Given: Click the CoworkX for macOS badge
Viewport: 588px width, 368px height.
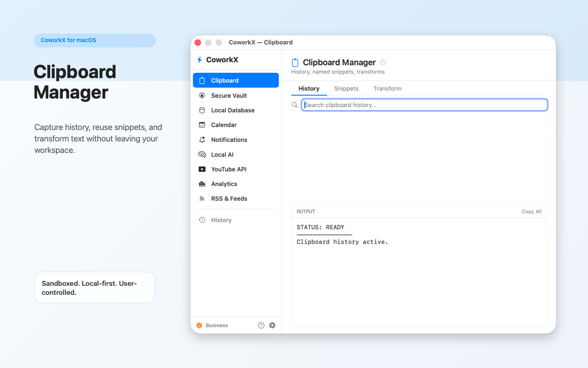Looking at the screenshot, I should [95, 40].
